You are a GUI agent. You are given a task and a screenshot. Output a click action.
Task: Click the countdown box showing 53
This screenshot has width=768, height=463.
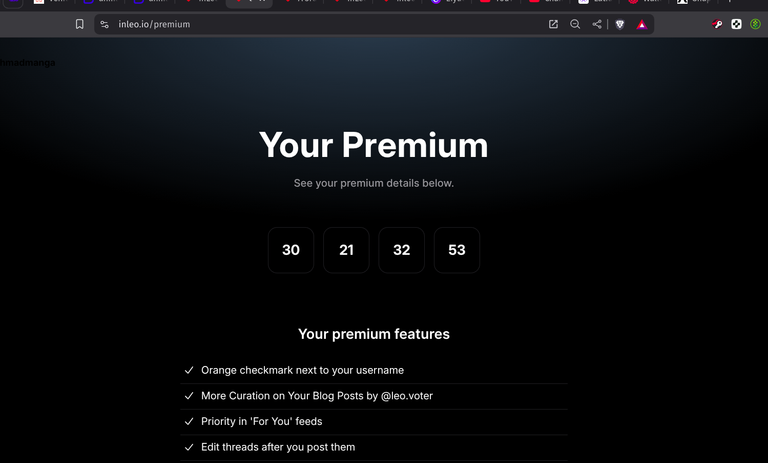pos(457,250)
